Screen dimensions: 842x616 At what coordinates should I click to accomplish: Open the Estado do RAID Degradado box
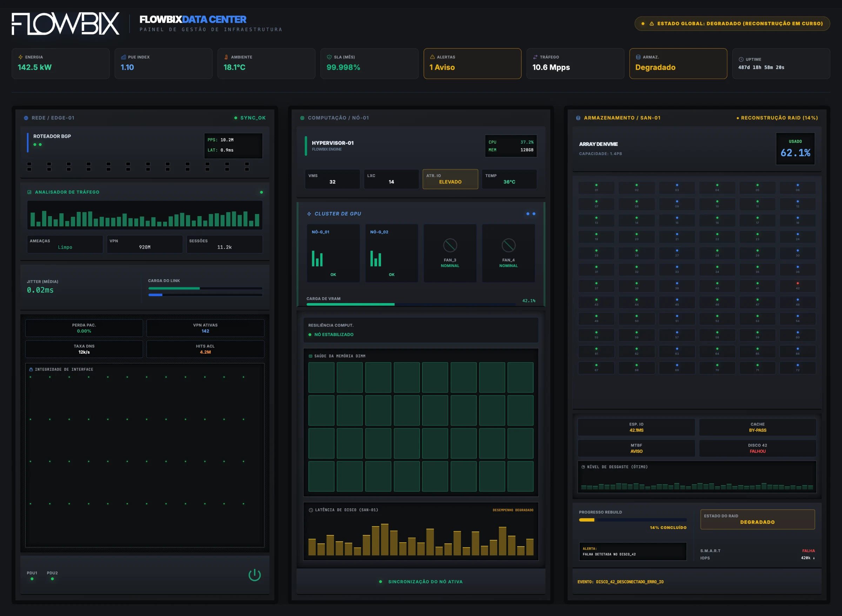coord(757,519)
